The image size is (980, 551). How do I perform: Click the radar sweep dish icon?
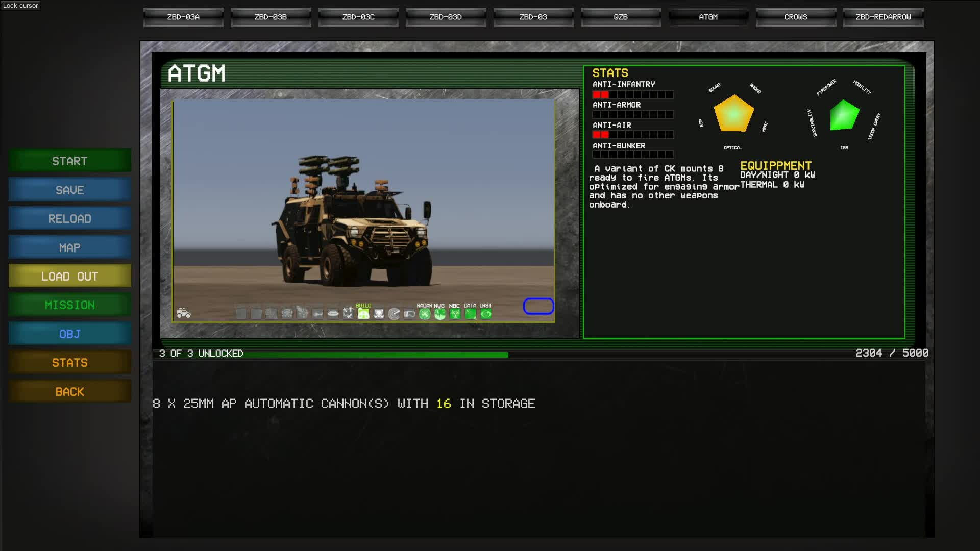pos(394,314)
